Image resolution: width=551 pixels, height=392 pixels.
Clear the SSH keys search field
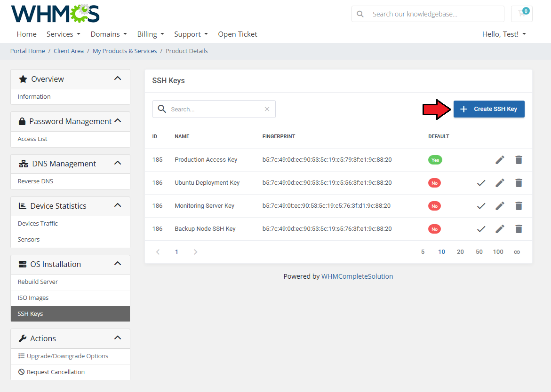pyautogui.click(x=267, y=109)
